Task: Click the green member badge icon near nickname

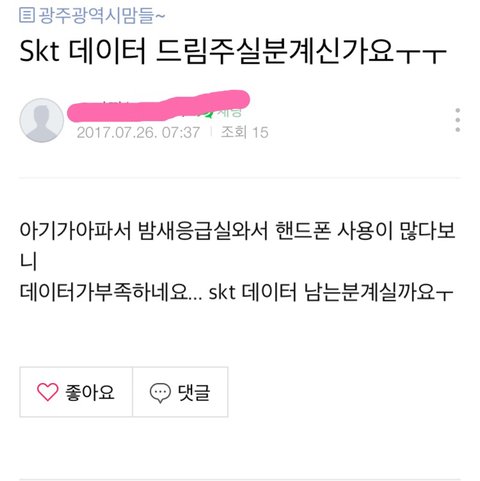Action: (x=209, y=114)
